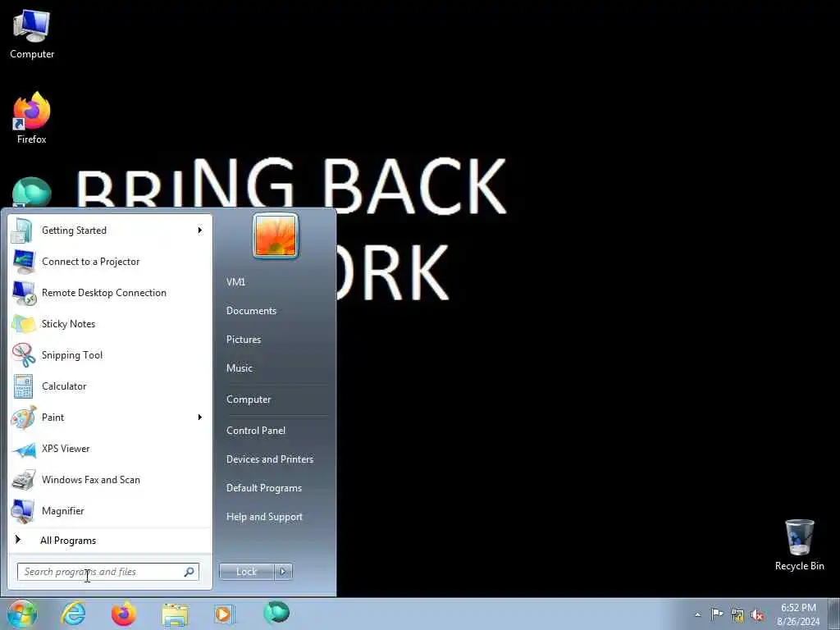The width and height of the screenshot is (840, 630).
Task: Select the Computer desktop icon
Action: (32, 34)
